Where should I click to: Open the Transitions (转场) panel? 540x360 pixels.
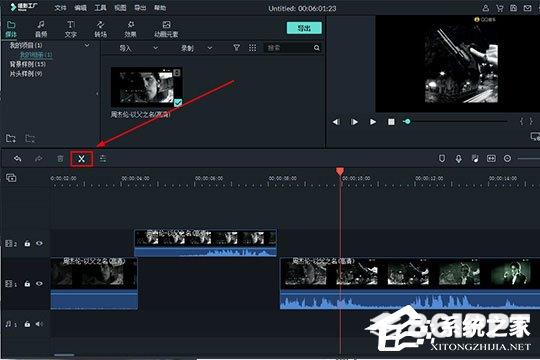101,29
